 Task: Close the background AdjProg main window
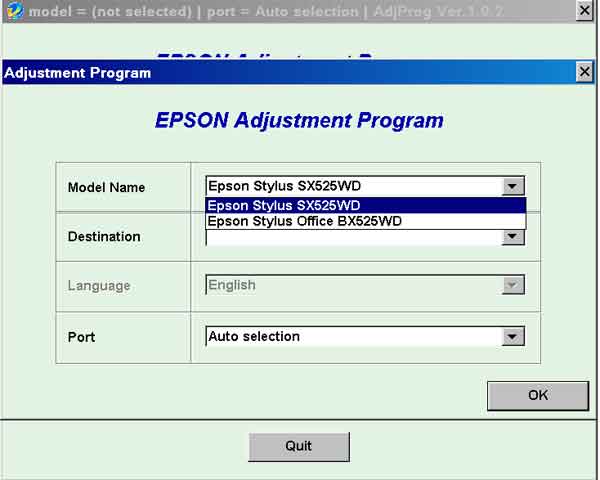coord(584,10)
